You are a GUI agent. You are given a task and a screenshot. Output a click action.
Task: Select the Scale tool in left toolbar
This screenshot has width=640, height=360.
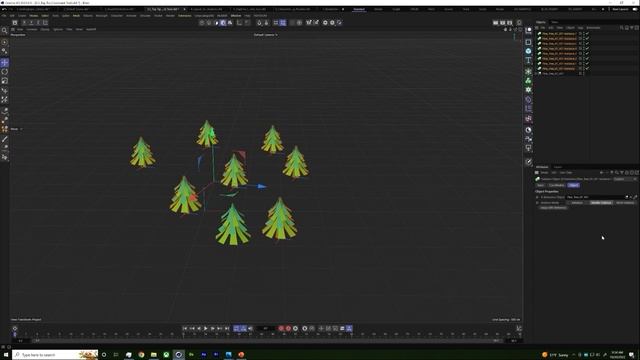[4, 81]
